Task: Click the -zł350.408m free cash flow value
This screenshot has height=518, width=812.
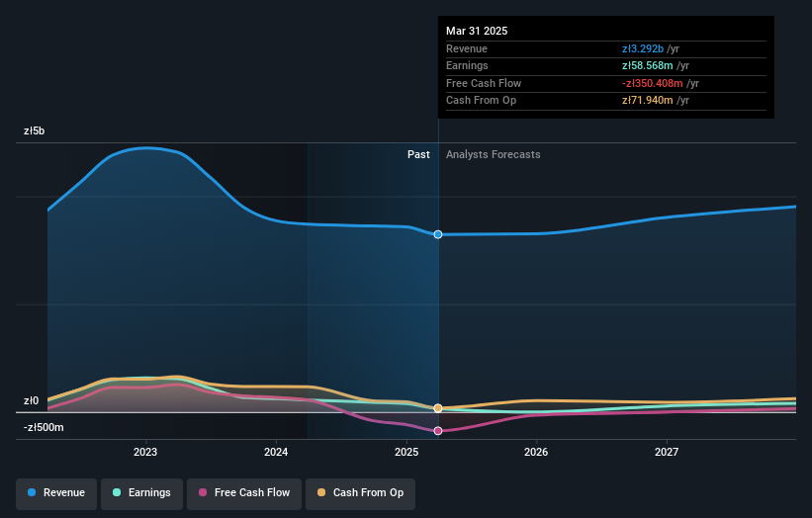Action: point(653,83)
